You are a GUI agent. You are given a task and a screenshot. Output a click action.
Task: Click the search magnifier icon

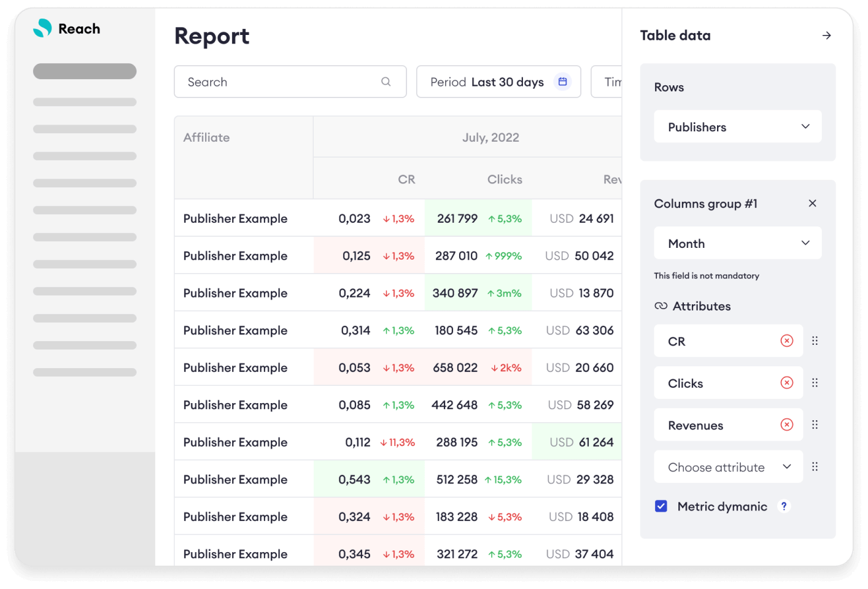click(386, 82)
